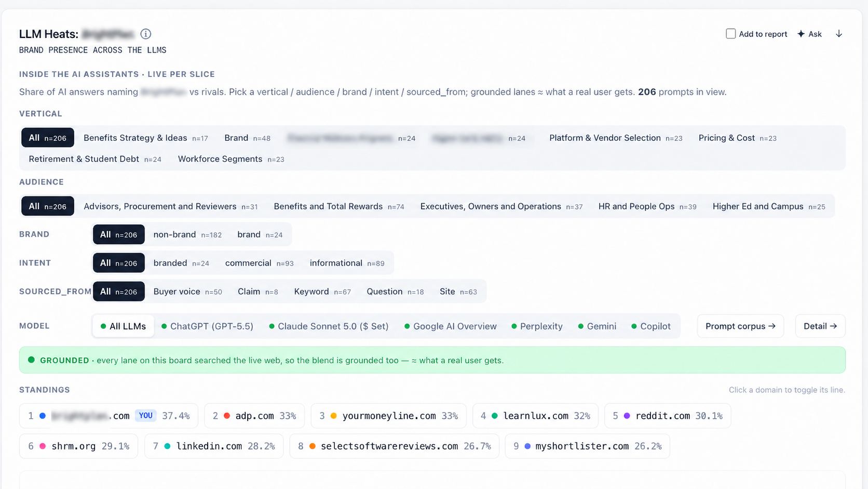The image size is (868, 489).
Task: Toggle the yourmoneyline.com standings line
Action: [x=388, y=416]
